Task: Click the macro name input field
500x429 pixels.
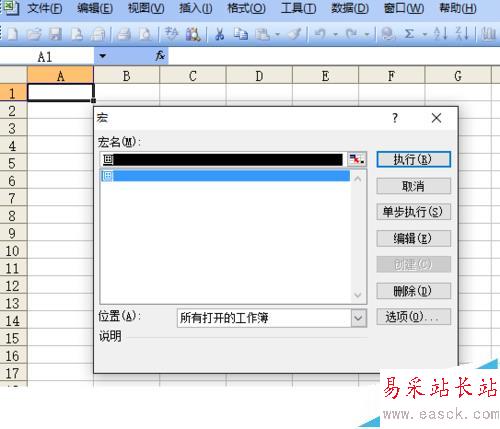Action: 223,160
